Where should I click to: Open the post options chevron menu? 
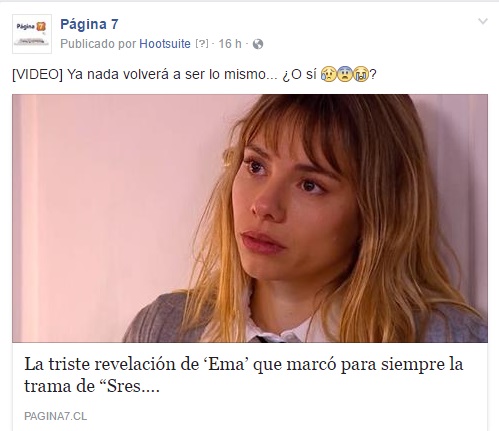point(483,22)
